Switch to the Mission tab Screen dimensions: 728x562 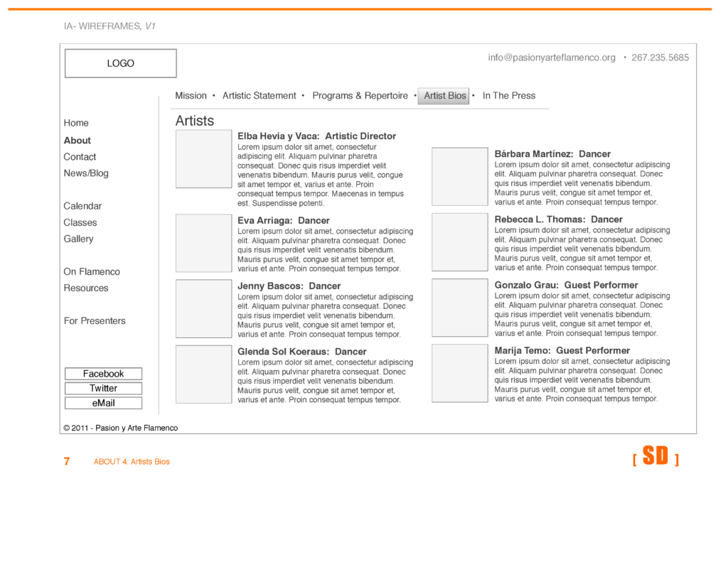(191, 96)
